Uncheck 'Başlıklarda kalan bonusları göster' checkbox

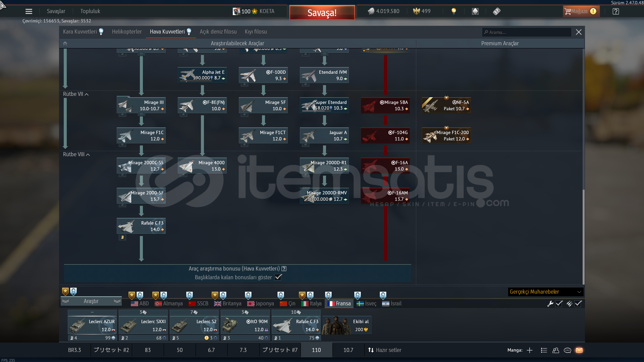(278, 277)
